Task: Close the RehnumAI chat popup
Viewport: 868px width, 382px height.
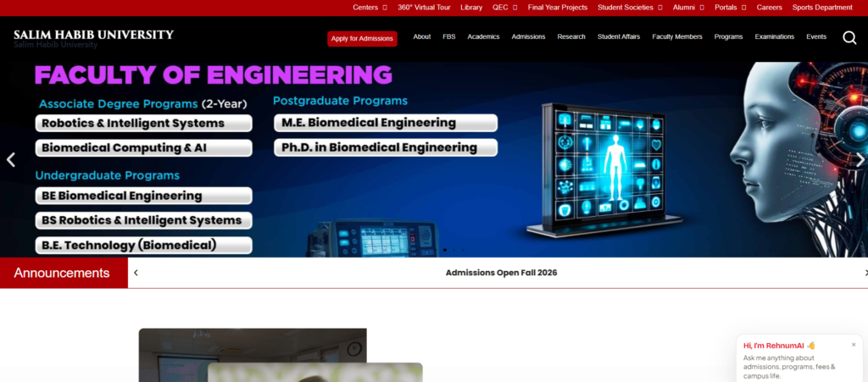Action: pos(854,345)
